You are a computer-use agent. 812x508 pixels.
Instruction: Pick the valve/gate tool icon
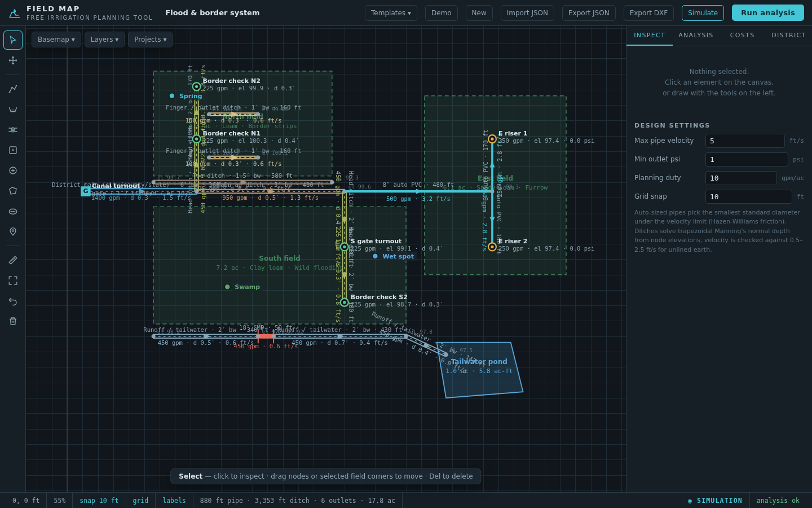pos(13,130)
